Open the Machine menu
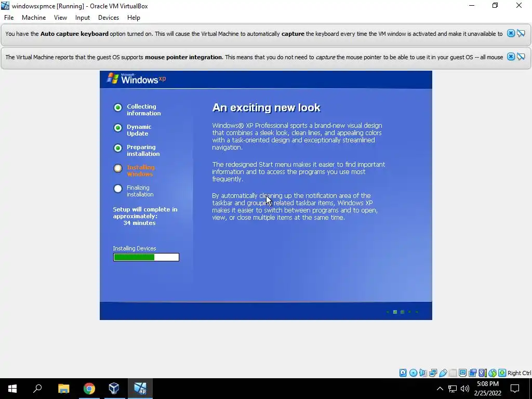532x399 pixels. click(x=34, y=18)
